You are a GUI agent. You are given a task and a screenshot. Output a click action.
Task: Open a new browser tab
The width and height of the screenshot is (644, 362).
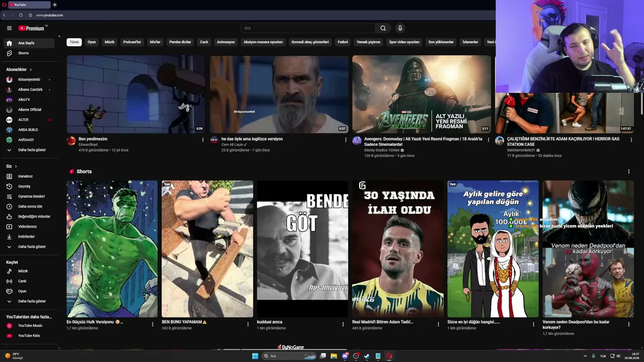pyautogui.click(x=55, y=5)
